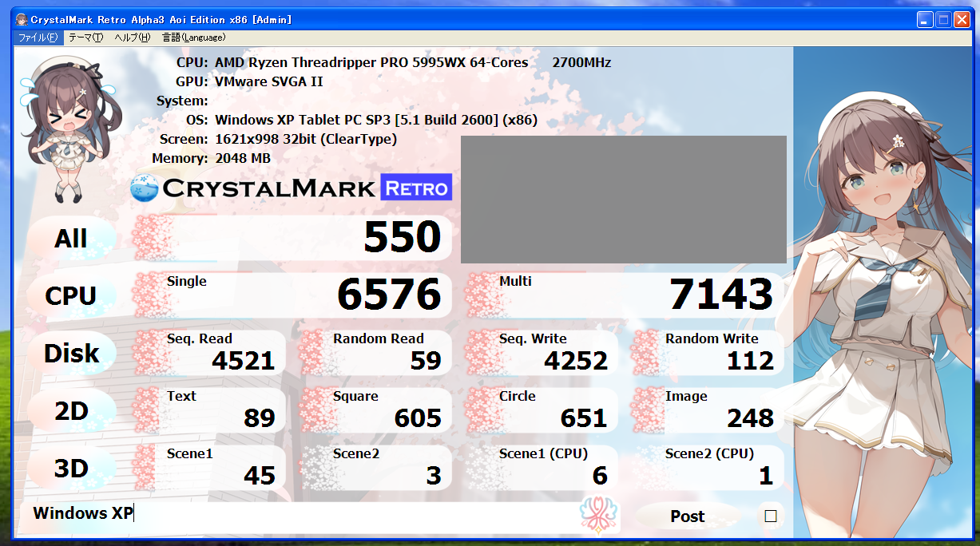The width and height of the screenshot is (980, 546).
Task: Select the CPU Multi score 7143
Action: click(x=721, y=295)
